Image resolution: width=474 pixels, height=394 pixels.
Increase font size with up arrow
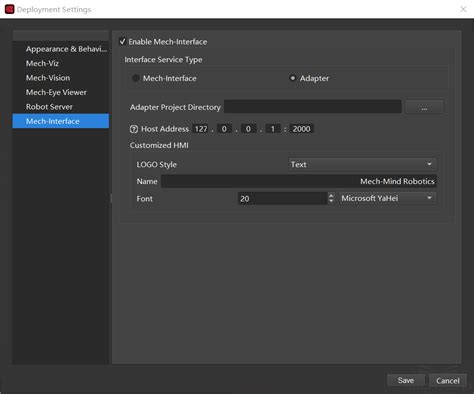(x=331, y=195)
